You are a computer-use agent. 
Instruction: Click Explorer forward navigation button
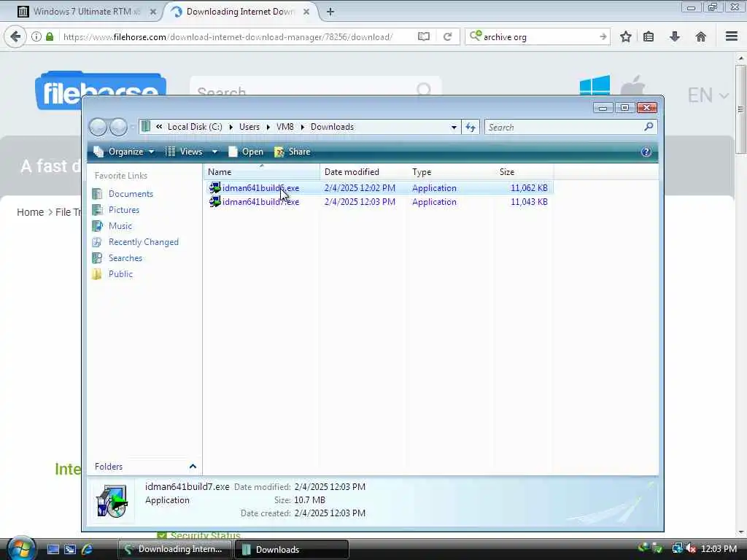click(118, 127)
